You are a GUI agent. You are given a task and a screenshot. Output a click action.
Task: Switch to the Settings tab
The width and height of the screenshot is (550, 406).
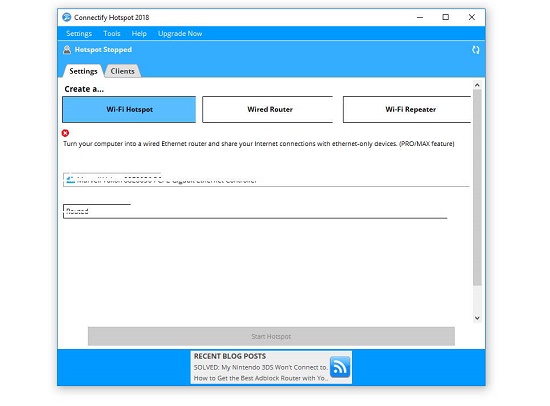coord(83,71)
